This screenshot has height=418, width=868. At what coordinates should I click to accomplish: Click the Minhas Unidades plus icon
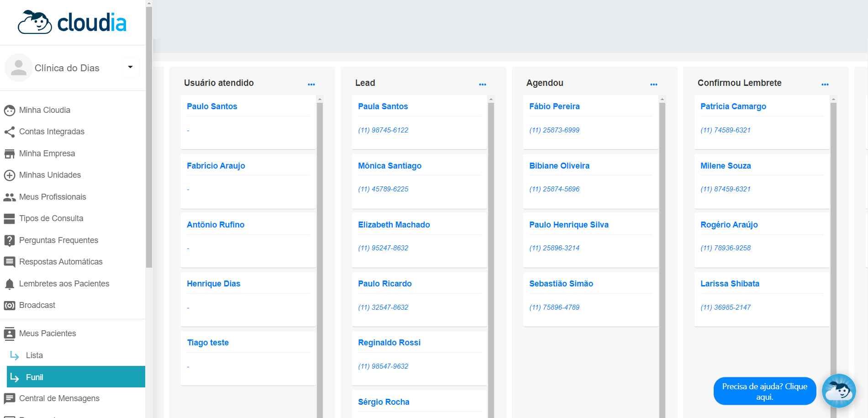[10, 175]
